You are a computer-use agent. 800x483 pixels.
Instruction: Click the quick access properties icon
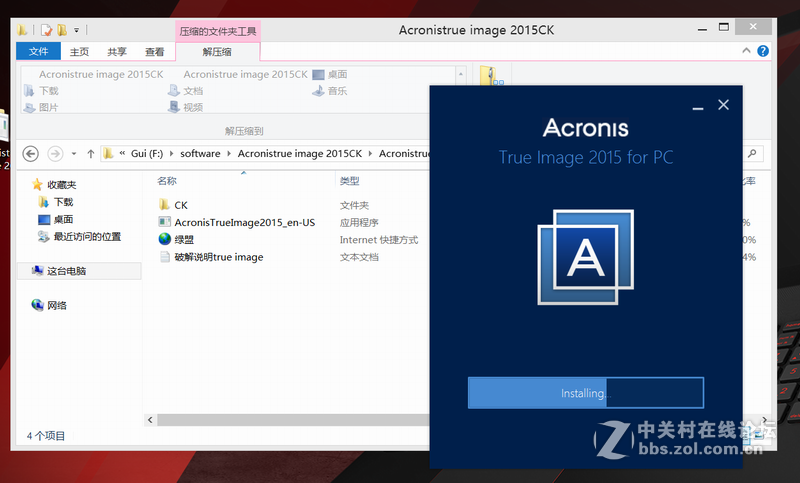tap(45, 31)
